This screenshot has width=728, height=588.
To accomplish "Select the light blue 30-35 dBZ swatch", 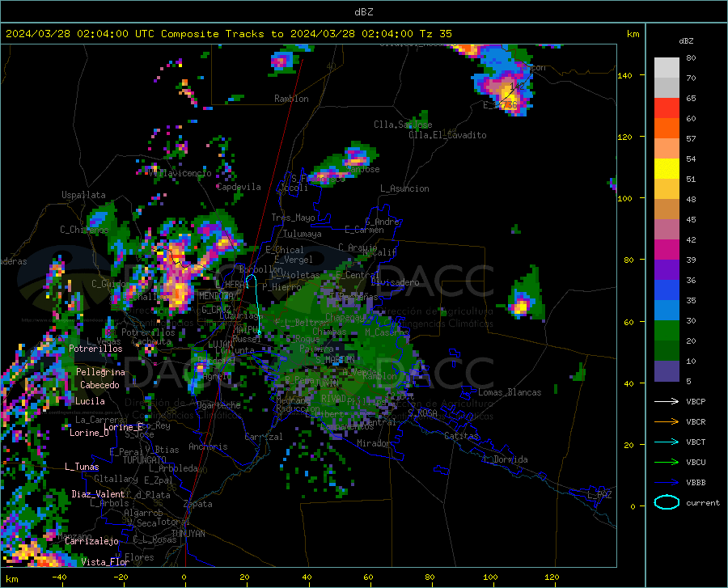I will [x=667, y=311].
